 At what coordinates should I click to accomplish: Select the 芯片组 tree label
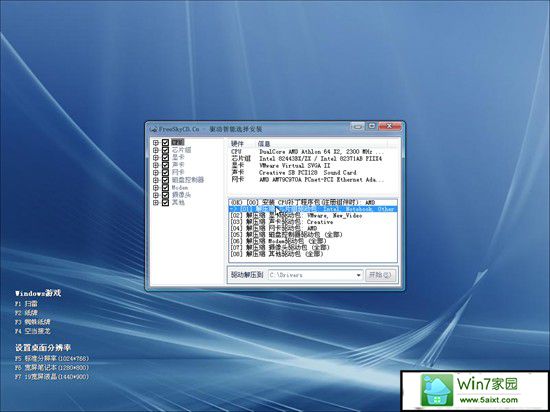coord(181,150)
